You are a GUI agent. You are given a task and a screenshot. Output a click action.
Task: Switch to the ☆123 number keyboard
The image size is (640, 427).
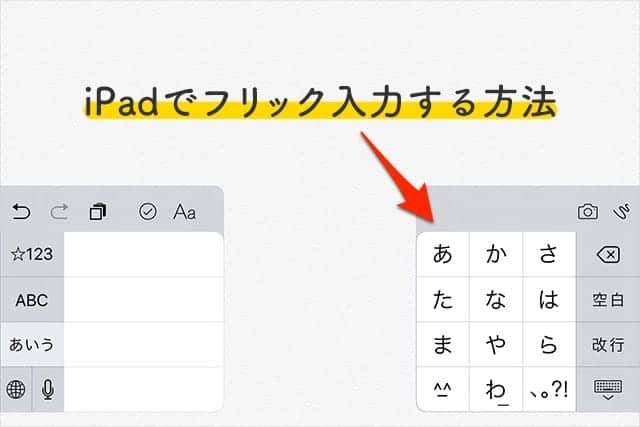(32, 255)
